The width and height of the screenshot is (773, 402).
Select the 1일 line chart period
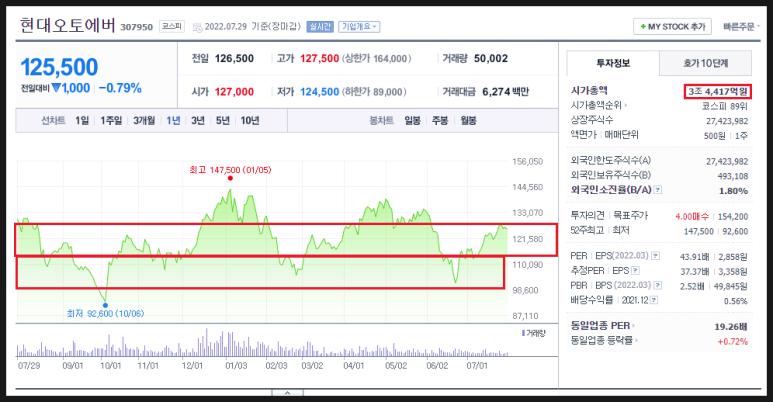tap(82, 120)
